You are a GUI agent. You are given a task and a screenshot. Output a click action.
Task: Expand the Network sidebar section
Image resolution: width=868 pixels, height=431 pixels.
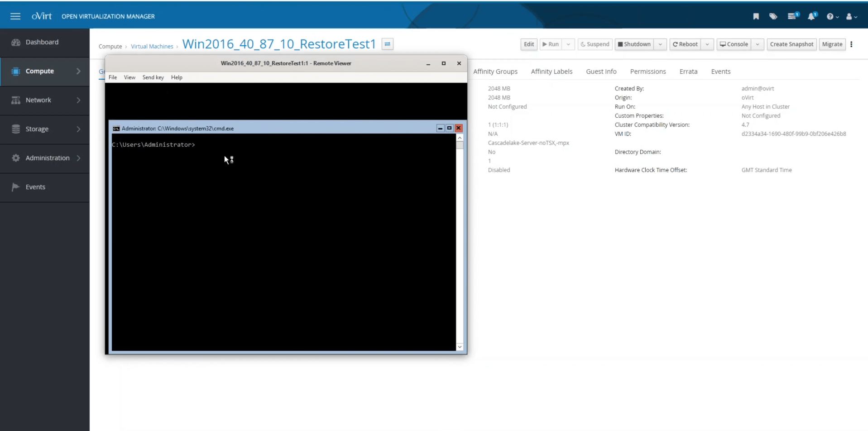tap(45, 100)
